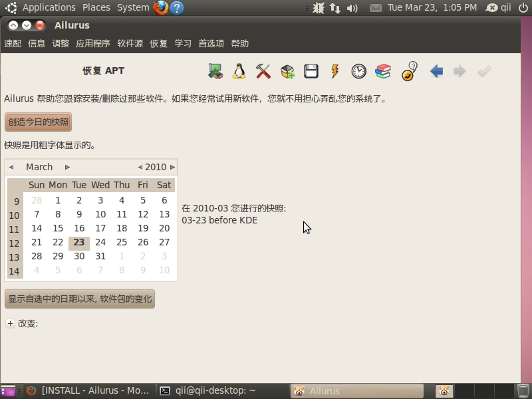Open the stacked books study icon
Screen dimensions: 532x399
tap(383, 71)
